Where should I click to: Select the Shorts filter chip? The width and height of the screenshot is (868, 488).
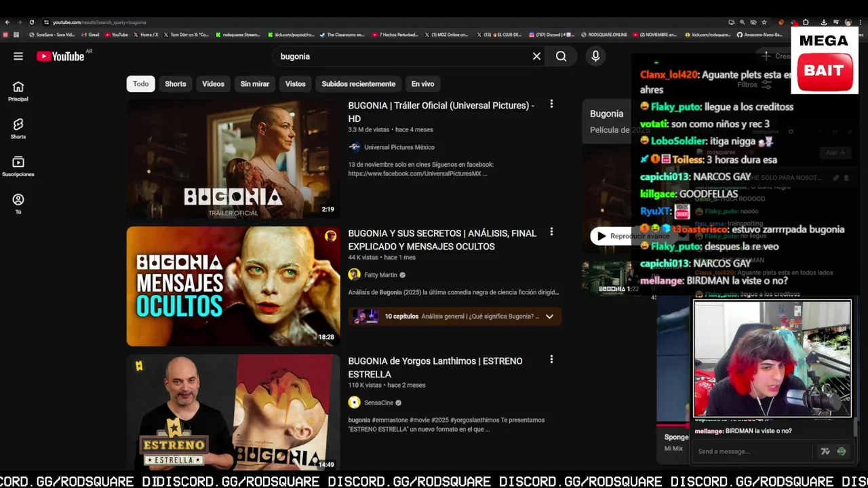tap(176, 84)
